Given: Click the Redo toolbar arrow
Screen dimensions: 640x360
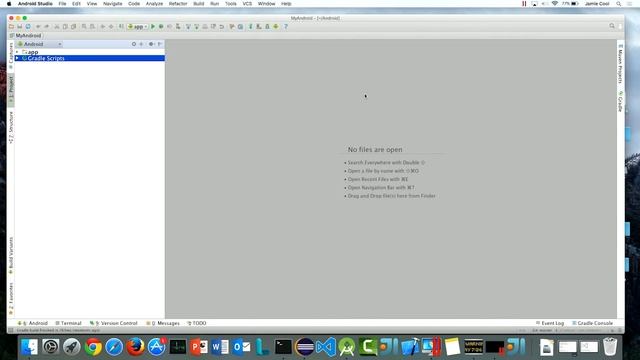Looking at the screenshot, I should pyautogui.click(x=46, y=27).
